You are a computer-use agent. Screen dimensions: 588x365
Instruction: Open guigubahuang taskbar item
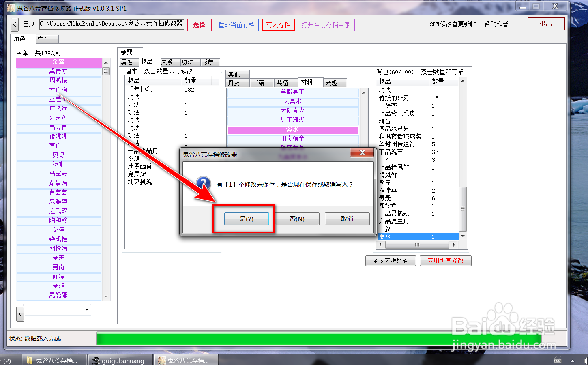[120, 360]
